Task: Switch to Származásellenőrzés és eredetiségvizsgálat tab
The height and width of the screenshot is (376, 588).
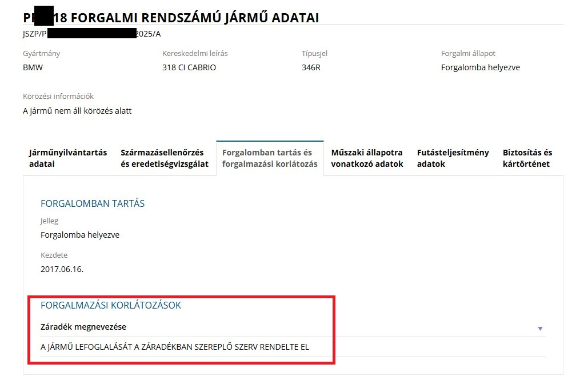Action: (162, 158)
